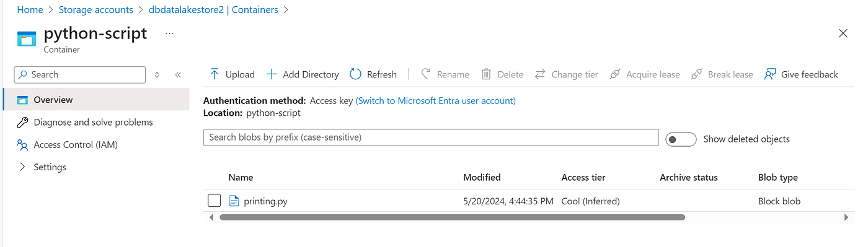The height and width of the screenshot is (247, 868).
Task: Click the Search blobs by prefix field
Action: (x=431, y=137)
